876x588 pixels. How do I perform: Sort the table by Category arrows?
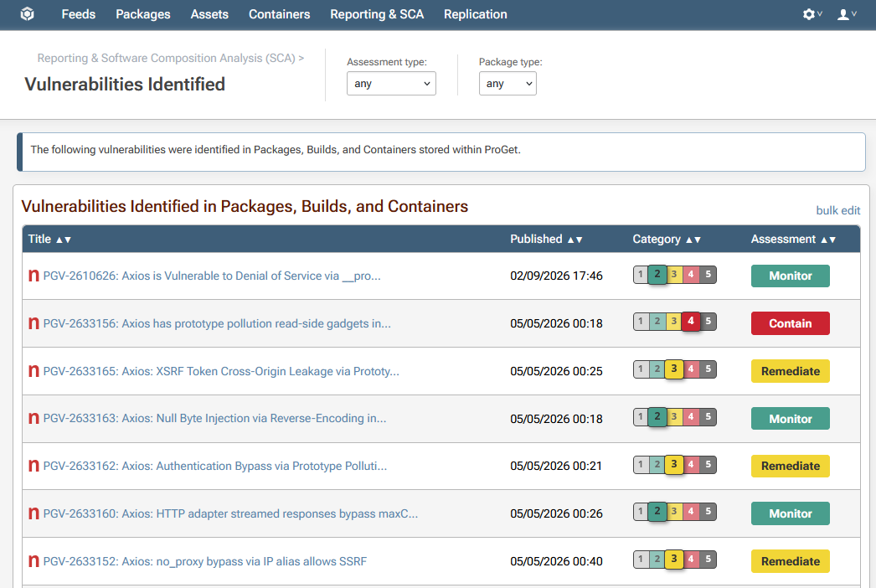click(693, 240)
